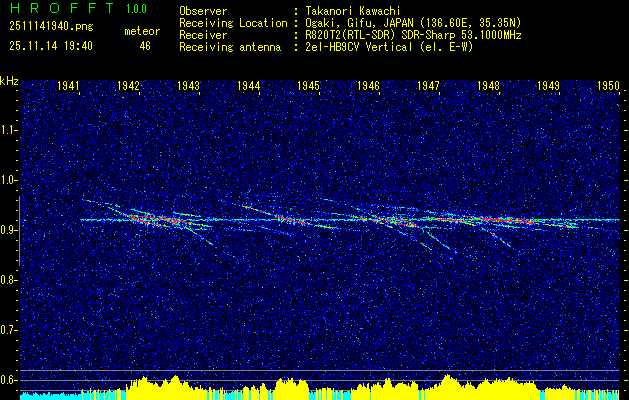Select the filename 2511141940.png

pos(51,27)
